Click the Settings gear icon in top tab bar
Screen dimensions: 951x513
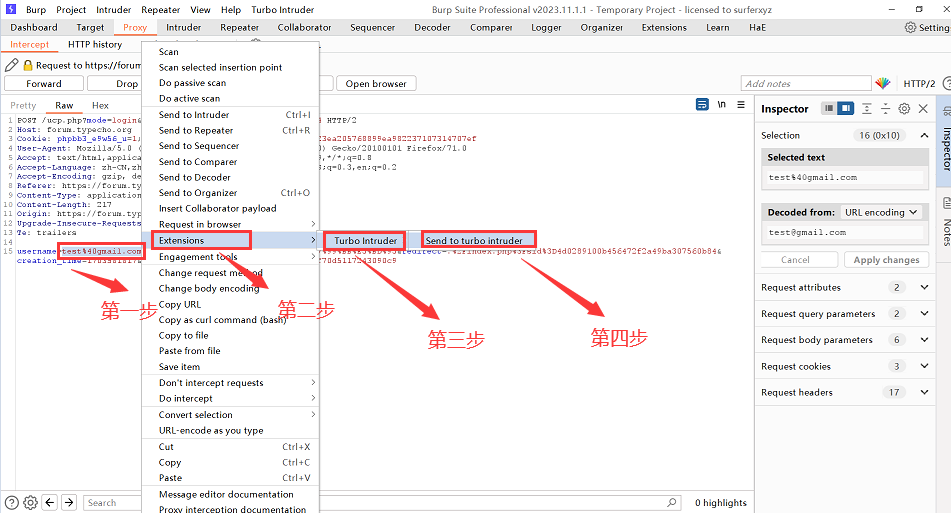coord(910,27)
